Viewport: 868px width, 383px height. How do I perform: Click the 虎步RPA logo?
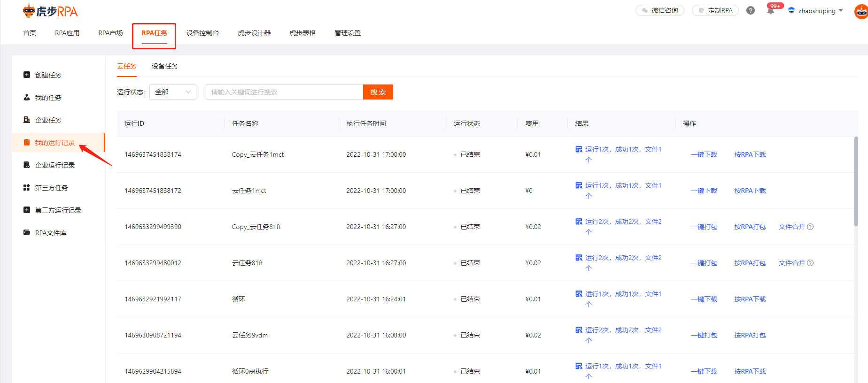click(x=50, y=11)
